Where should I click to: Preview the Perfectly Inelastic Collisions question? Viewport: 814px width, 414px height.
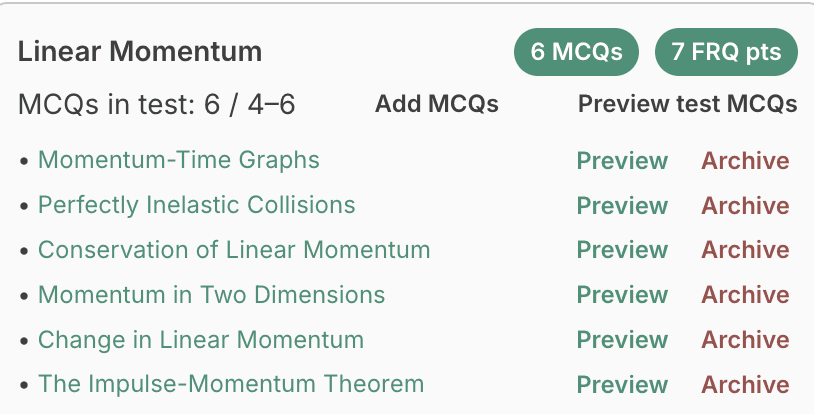[x=622, y=206]
